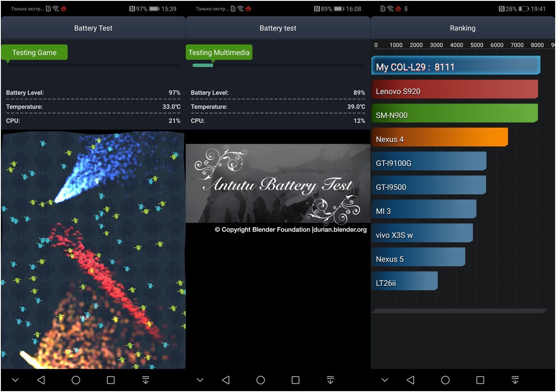
Task: Pull down notifications icon below the Multimedia screen
Action: (x=330, y=380)
